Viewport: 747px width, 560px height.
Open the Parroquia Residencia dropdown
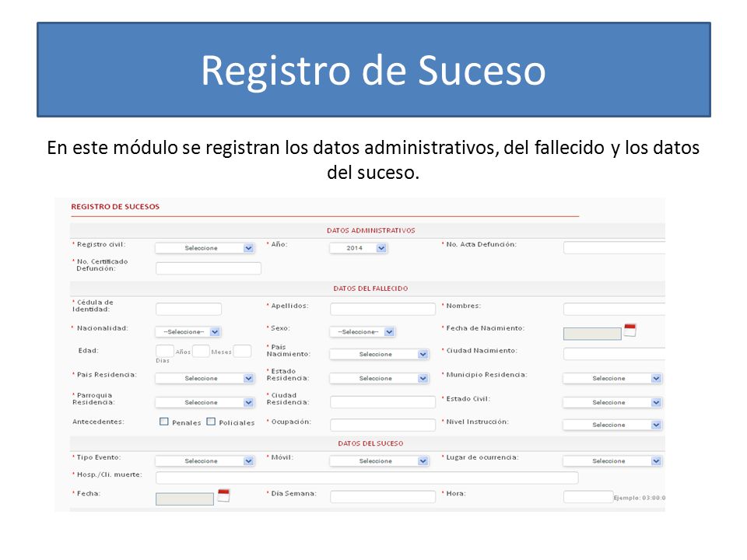[205, 402]
